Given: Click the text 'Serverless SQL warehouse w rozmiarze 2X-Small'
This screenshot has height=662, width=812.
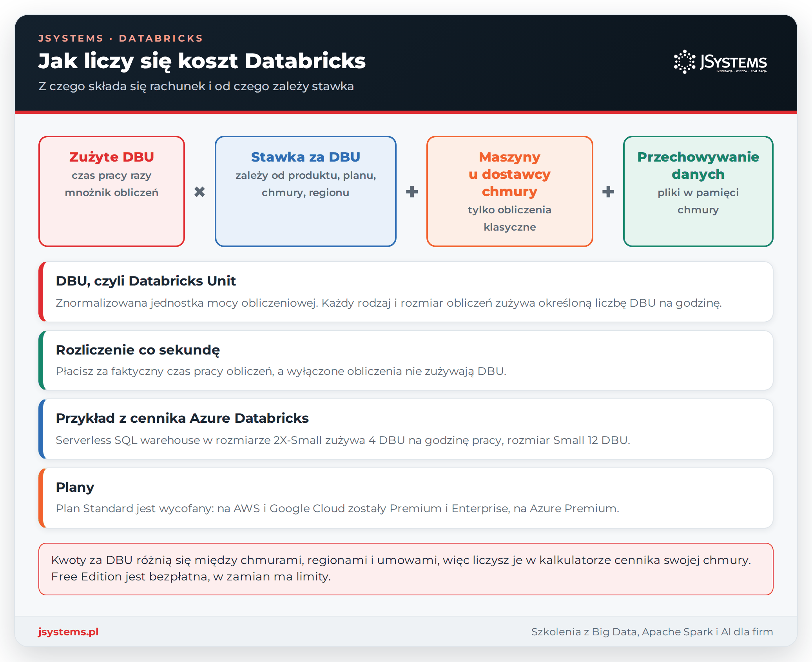Looking at the screenshot, I should point(189,440).
